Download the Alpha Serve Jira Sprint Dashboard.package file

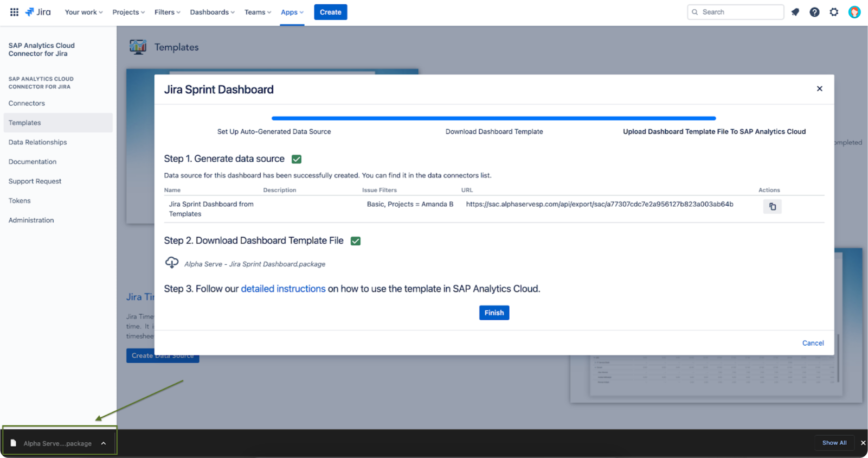pos(255,264)
